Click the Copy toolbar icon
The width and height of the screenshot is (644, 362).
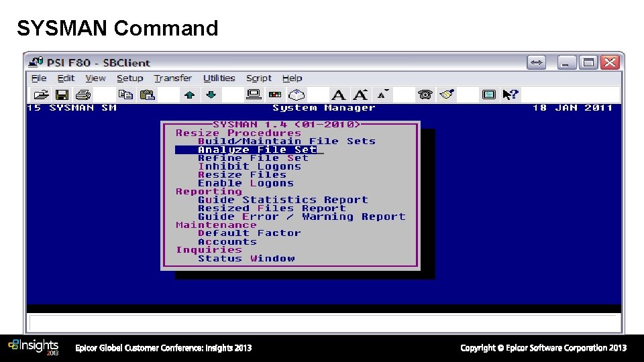[125, 95]
